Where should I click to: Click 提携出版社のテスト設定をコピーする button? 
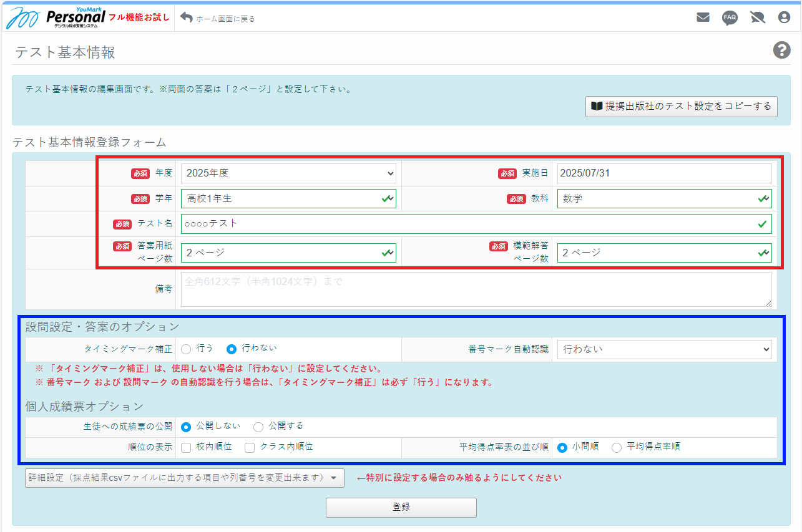pos(682,106)
